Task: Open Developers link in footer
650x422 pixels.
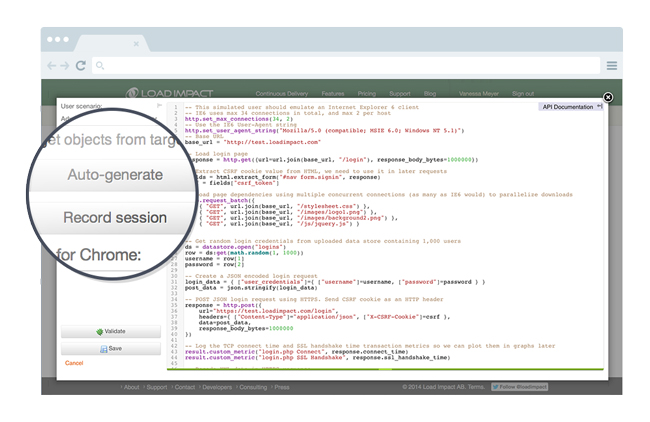Action: point(217,387)
